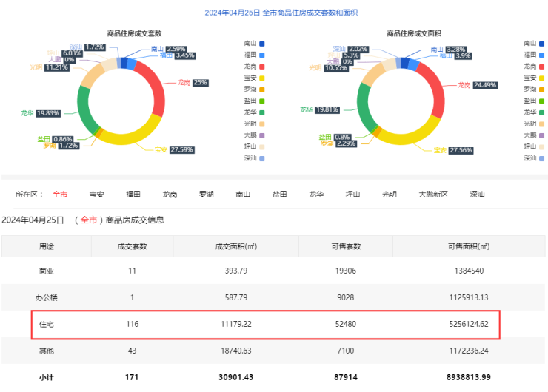Image resolution: width=548 pixels, height=392 pixels.
Task: Select the 深汕 district filter tab
Action: (477, 195)
